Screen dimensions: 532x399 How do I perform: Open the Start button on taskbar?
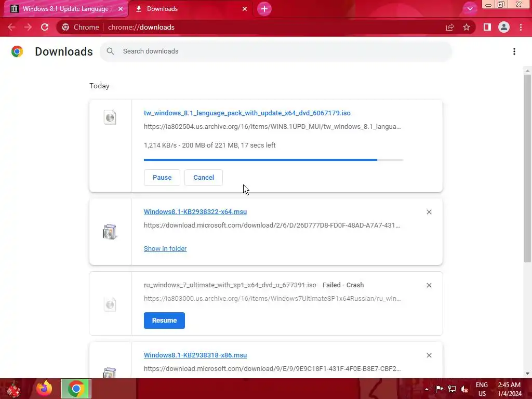[x=14, y=389]
